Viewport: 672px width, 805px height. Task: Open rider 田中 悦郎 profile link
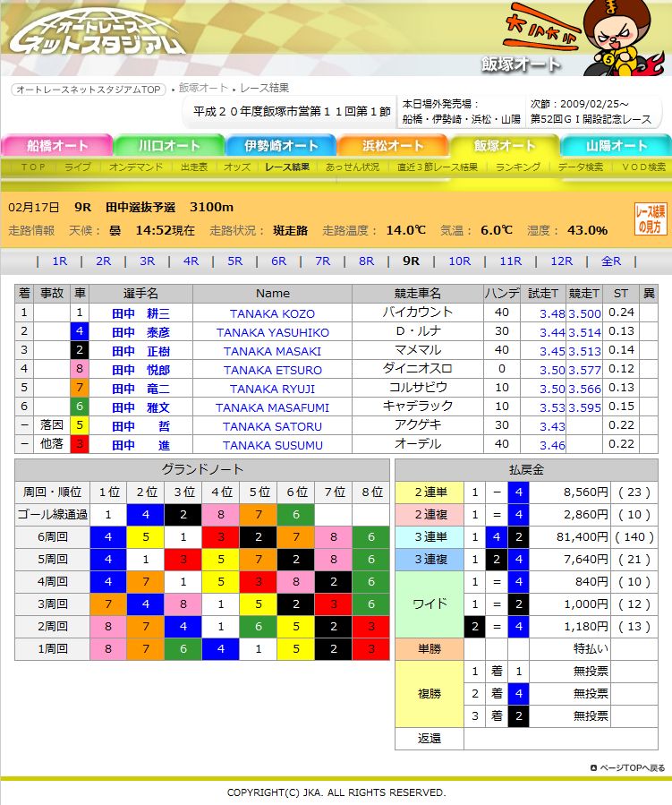[x=140, y=370]
